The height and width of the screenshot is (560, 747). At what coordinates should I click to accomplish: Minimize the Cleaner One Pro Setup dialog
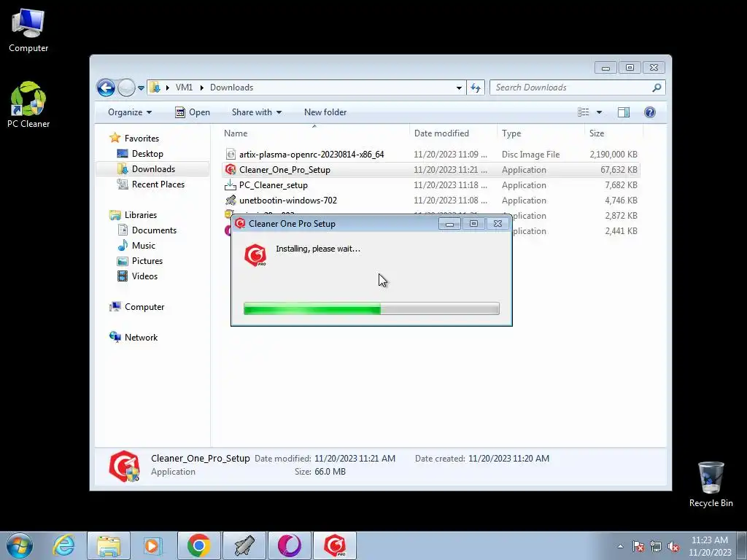pos(449,223)
